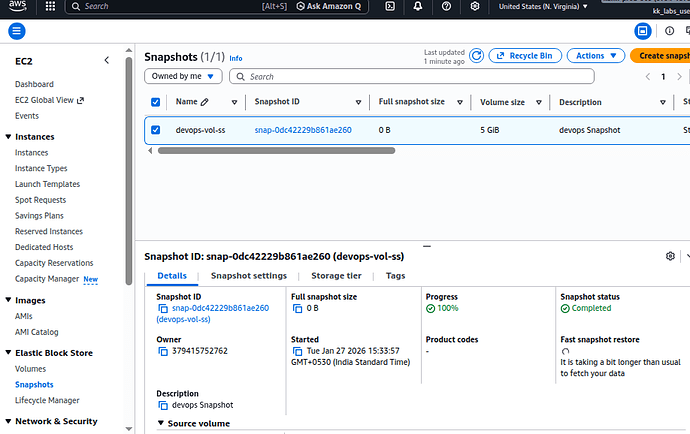Click the notifications bell icon

click(x=419, y=7)
